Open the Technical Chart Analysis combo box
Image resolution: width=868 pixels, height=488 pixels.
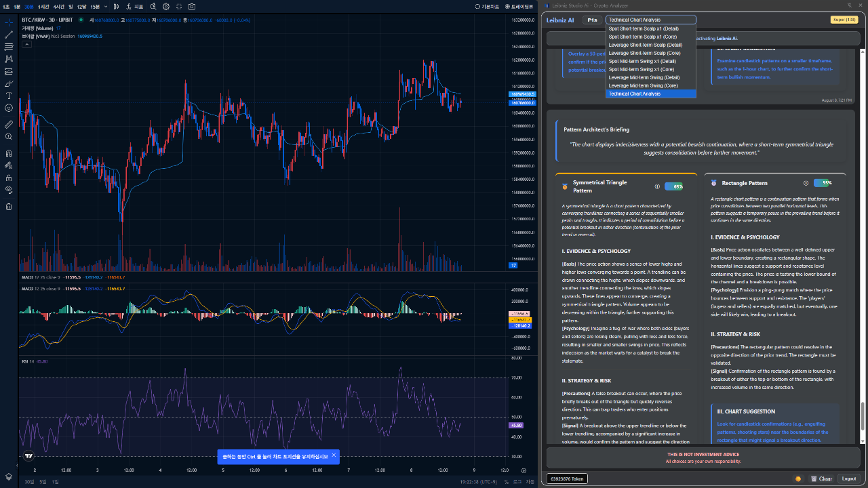[650, 20]
